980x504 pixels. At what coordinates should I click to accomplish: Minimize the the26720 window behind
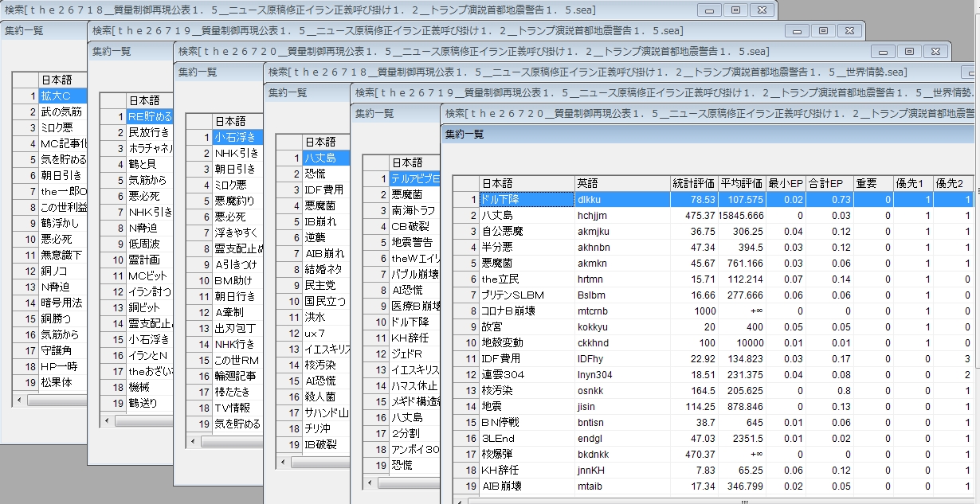pyautogui.click(x=882, y=51)
